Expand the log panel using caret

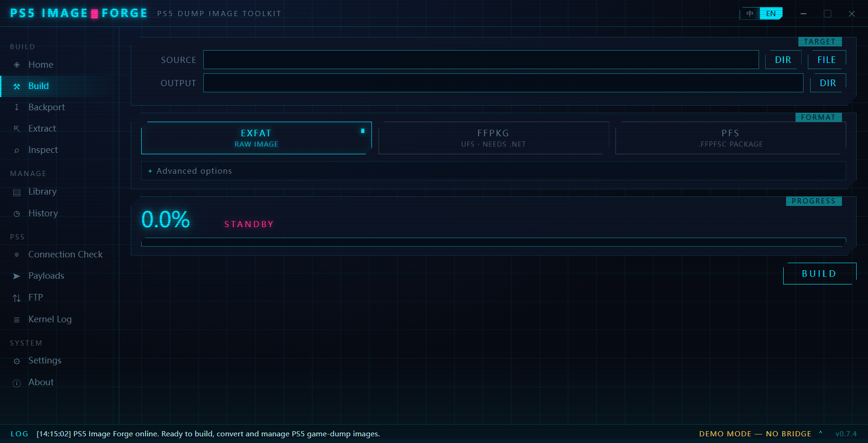point(821,433)
